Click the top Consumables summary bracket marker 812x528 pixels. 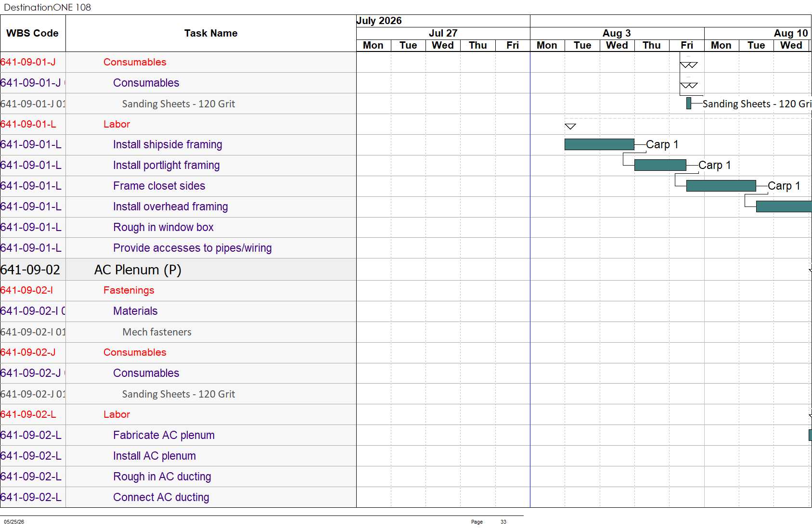(689, 65)
